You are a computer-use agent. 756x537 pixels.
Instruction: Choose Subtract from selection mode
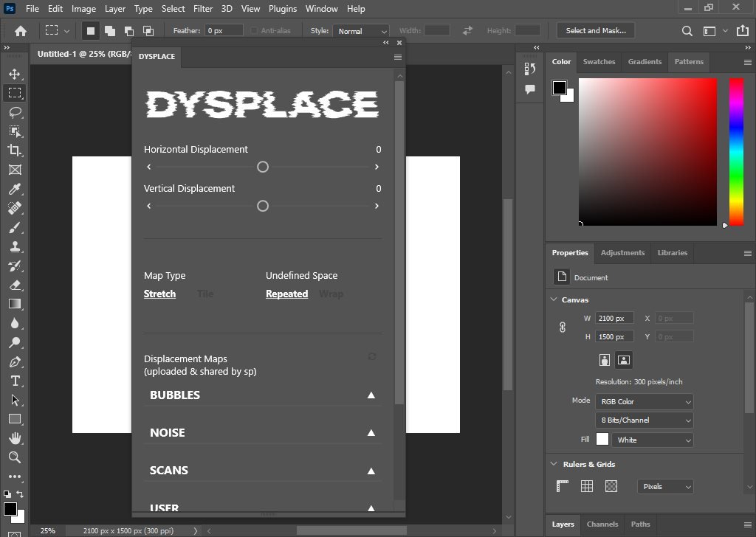[x=128, y=31]
